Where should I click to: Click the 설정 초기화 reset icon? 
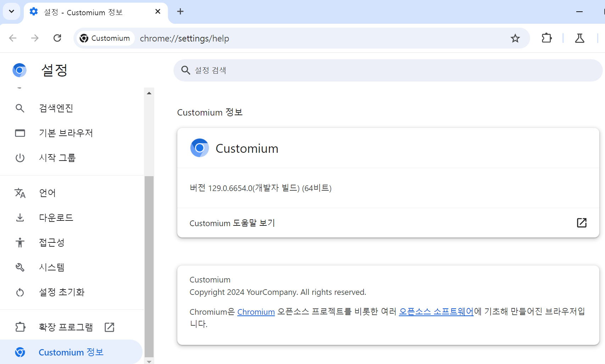pos(20,292)
